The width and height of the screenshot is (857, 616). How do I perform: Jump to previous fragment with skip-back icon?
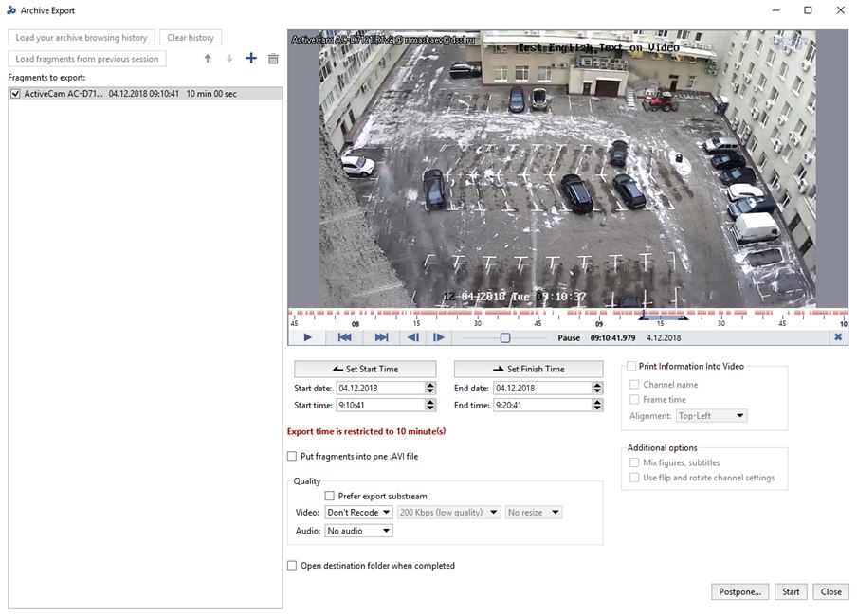345,337
